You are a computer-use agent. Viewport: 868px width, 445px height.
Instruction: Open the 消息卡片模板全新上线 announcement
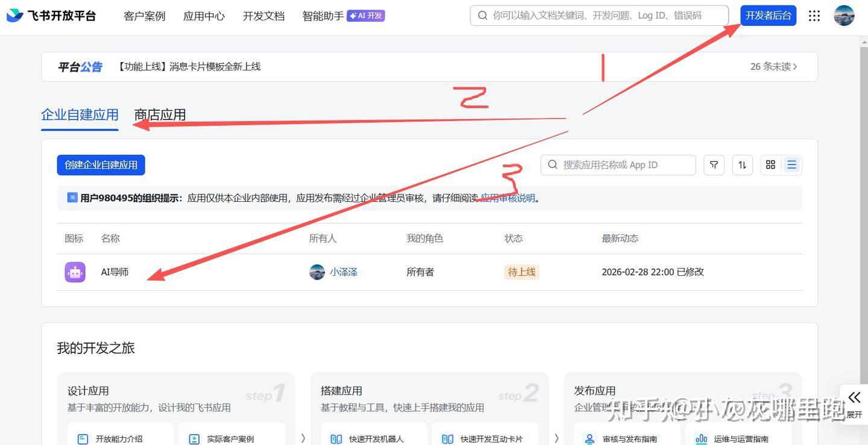189,67
